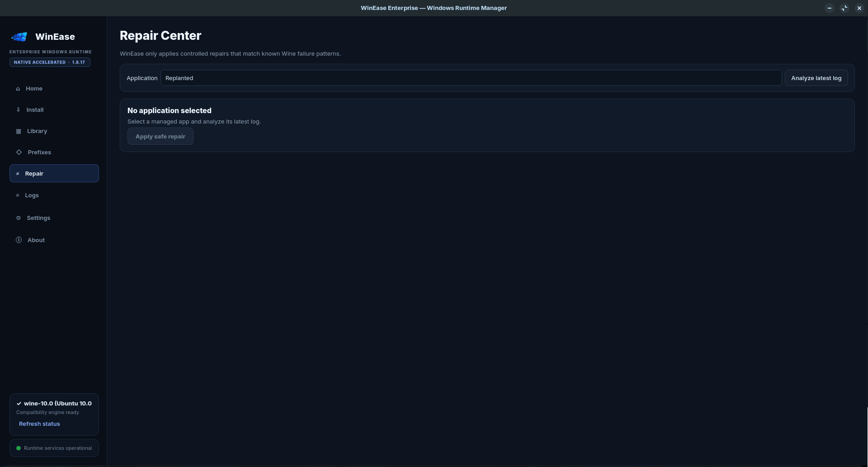The height and width of the screenshot is (467, 868).
Task: Click the checkmark beside wine-10.0
Action: (x=19, y=404)
